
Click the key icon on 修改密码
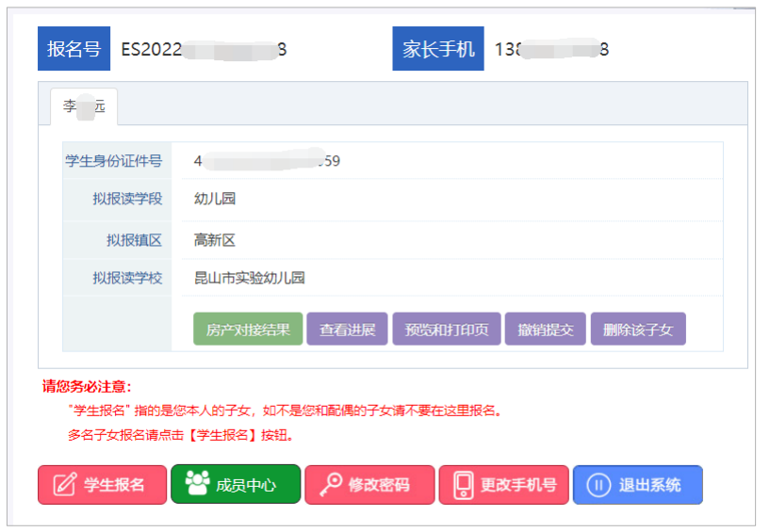(x=330, y=485)
